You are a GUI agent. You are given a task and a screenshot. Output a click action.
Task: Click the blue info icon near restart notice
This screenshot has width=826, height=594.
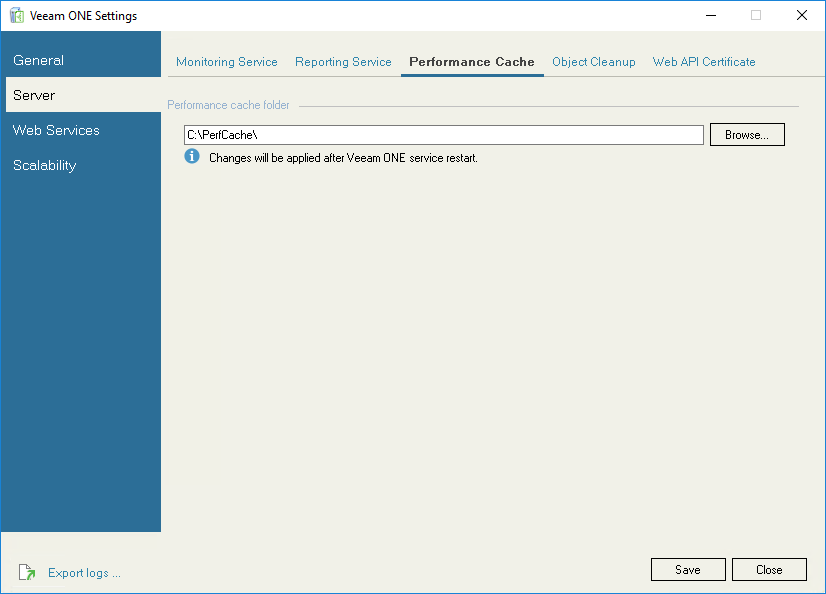191,156
